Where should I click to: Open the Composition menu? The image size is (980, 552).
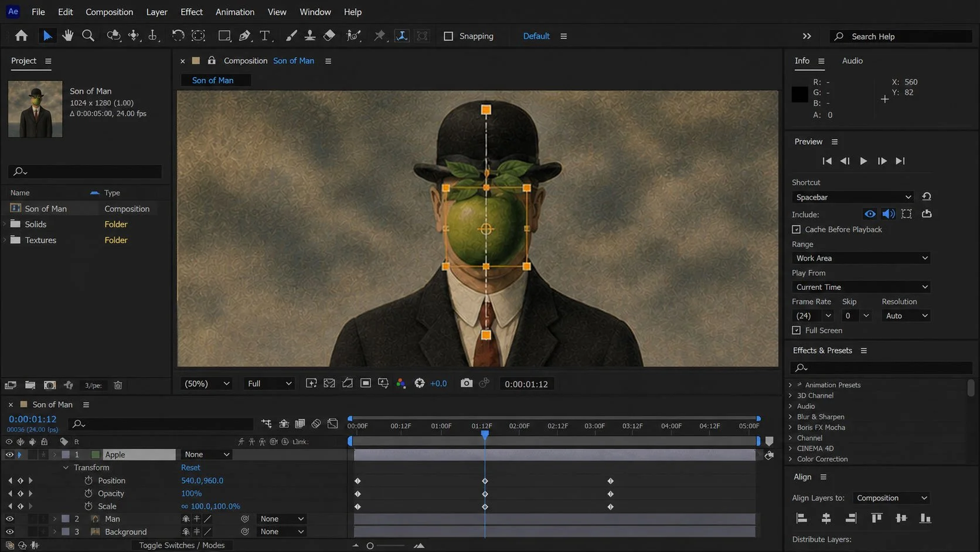109,12
